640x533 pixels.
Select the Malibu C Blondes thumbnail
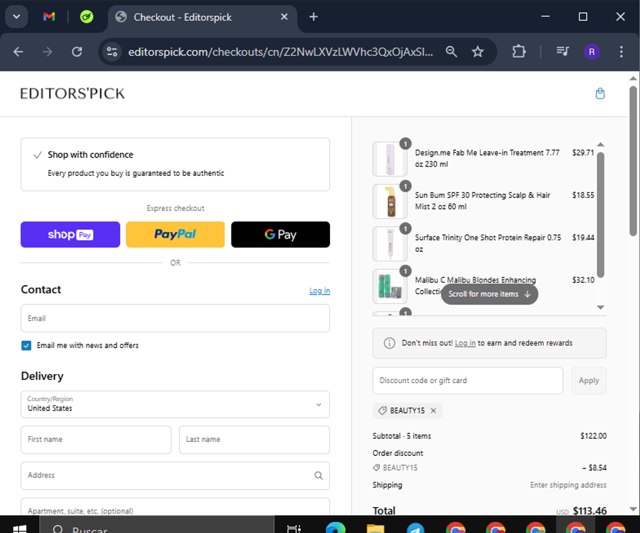pos(390,286)
